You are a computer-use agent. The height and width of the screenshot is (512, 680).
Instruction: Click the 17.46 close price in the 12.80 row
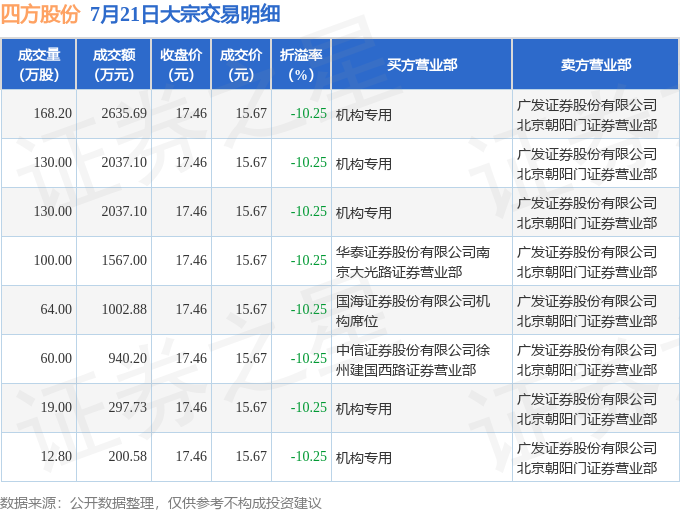tap(191, 457)
